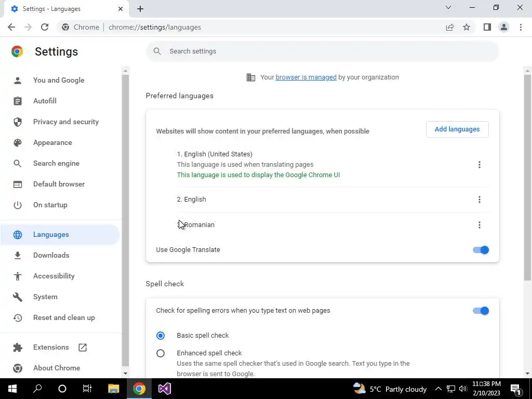Open Appearance settings section
Image resolution: width=532 pixels, height=399 pixels.
[52, 142]
